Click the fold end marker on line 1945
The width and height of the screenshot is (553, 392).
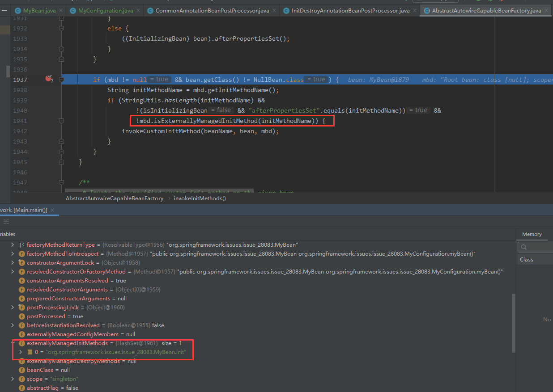point(62,162)
